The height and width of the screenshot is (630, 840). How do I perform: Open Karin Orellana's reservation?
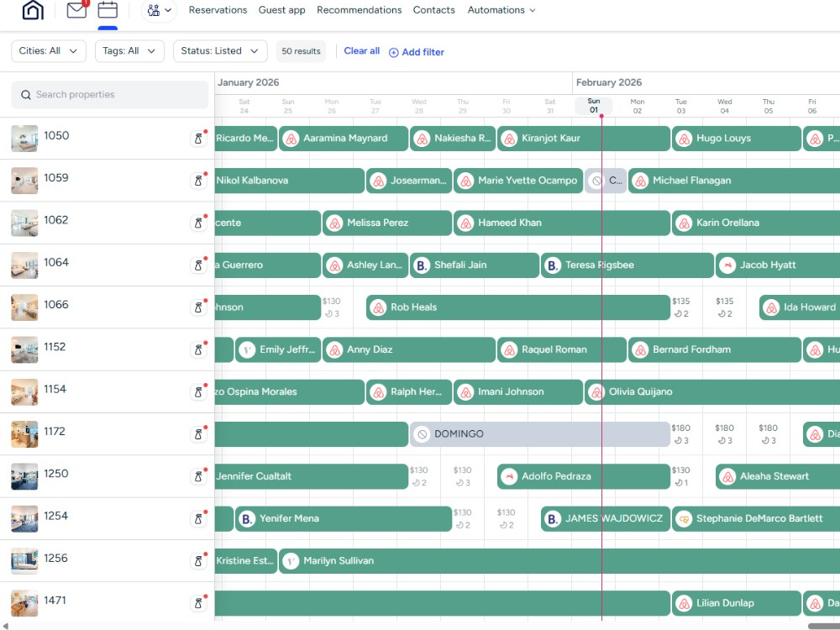pos(756,223)
